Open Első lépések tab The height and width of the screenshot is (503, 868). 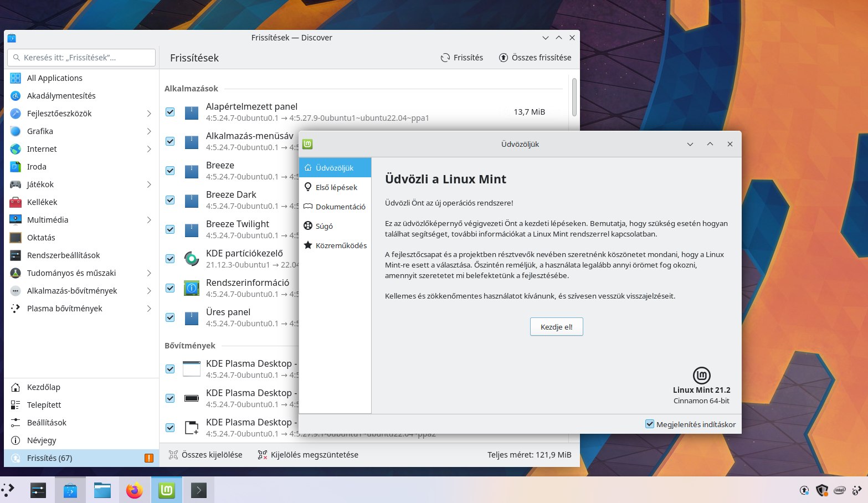(x=335, y=187)
